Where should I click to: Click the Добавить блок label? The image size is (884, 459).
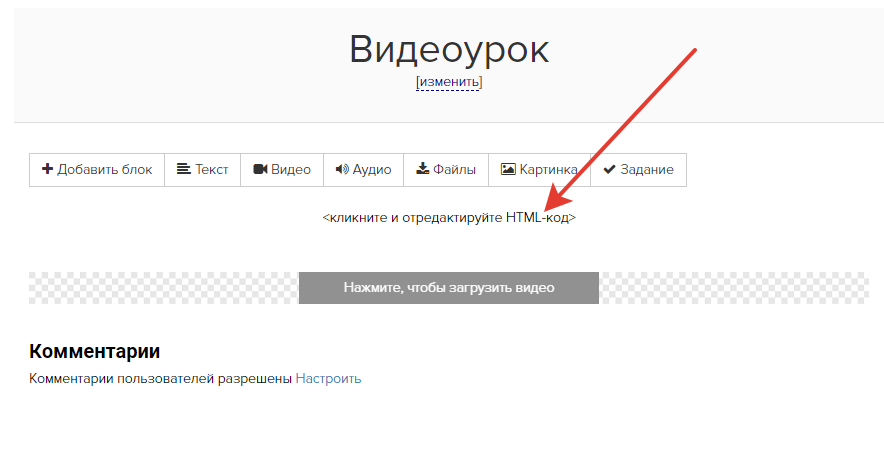[105, 169]
